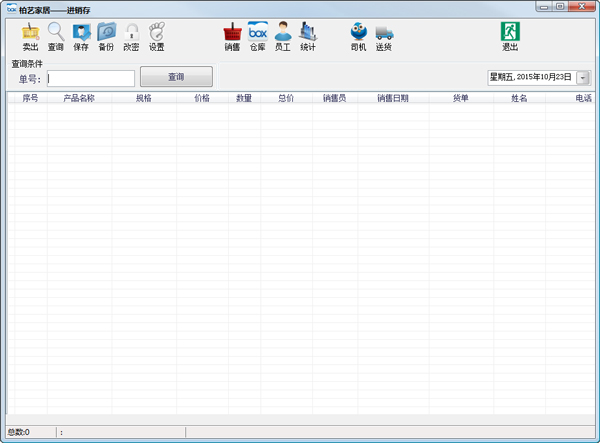Click the 总数:0 status bar text

[x=19, y=432]
